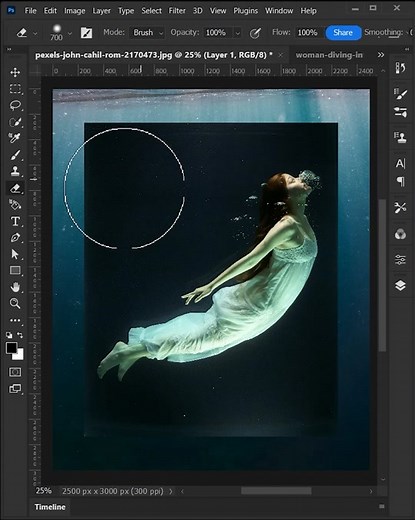The width and height of the screenshot is (415, 520).
Task: Select the Brush tool in left toolbar
Action: pyautogui.click(x=15, y=155)
